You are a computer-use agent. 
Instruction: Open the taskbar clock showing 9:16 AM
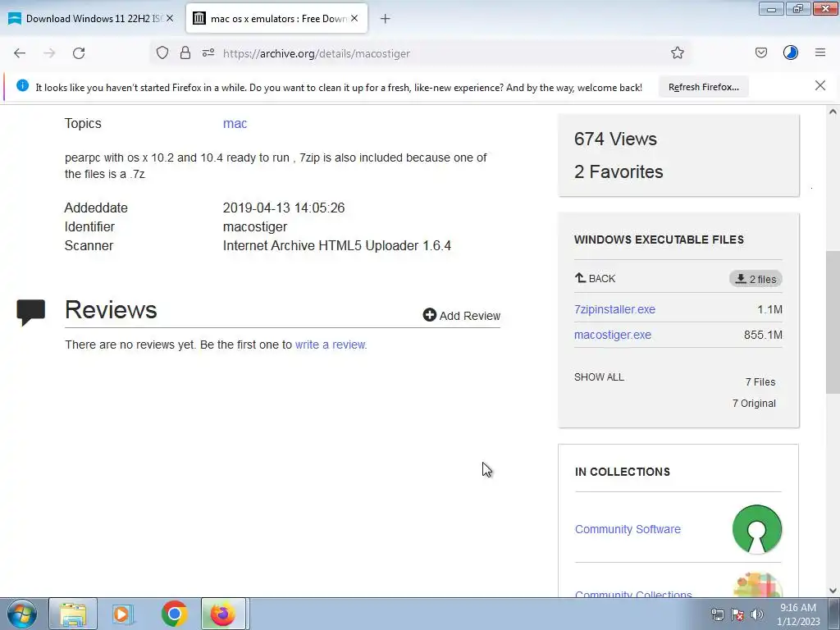(798, 614)
